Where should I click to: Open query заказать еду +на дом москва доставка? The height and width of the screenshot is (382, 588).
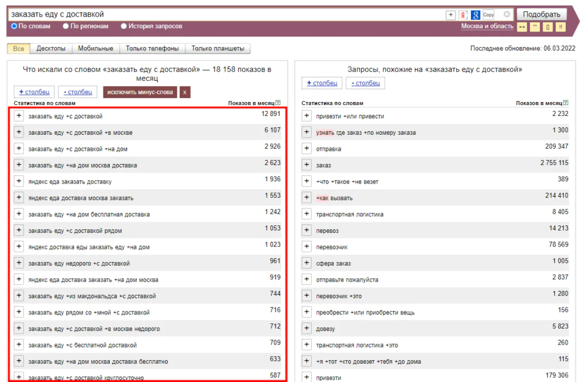[83, 166]
